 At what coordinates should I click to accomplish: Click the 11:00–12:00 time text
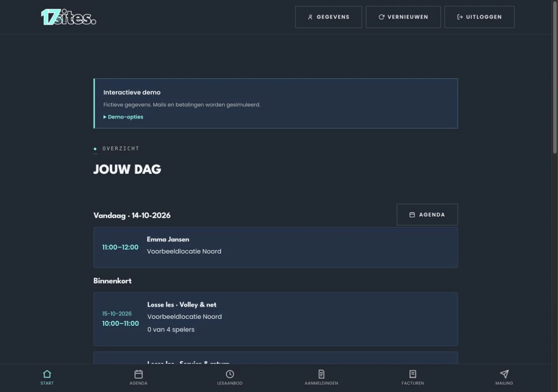click(x=120, y=247)
